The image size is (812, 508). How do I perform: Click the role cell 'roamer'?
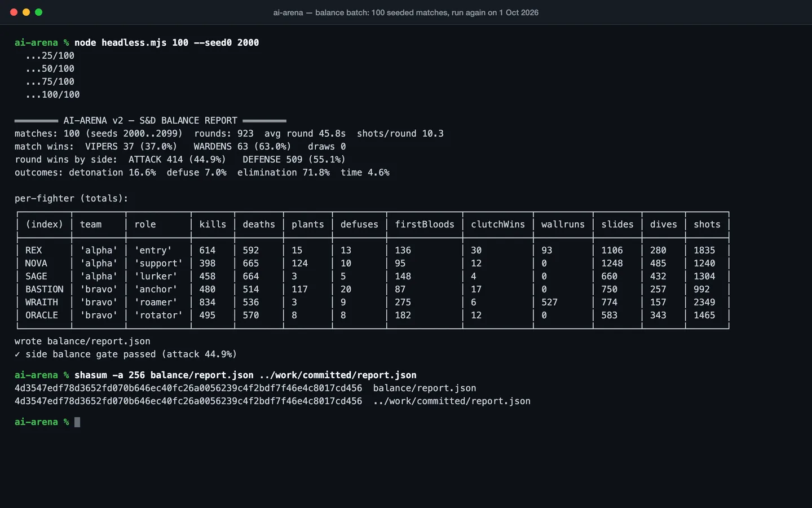tap(156, 302)
